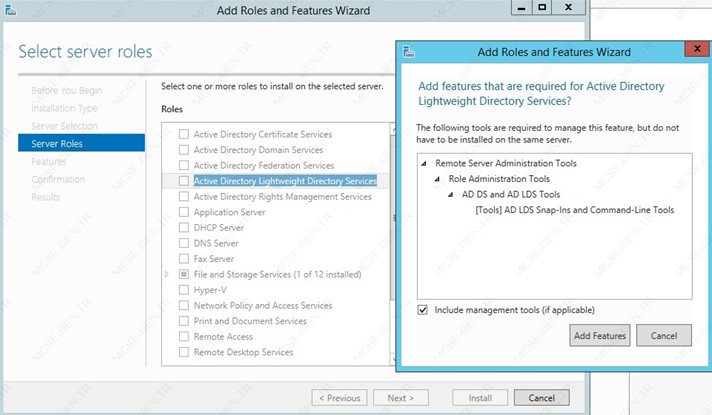Check Active Directory Lightweight Directory Services

coord(183,181)
